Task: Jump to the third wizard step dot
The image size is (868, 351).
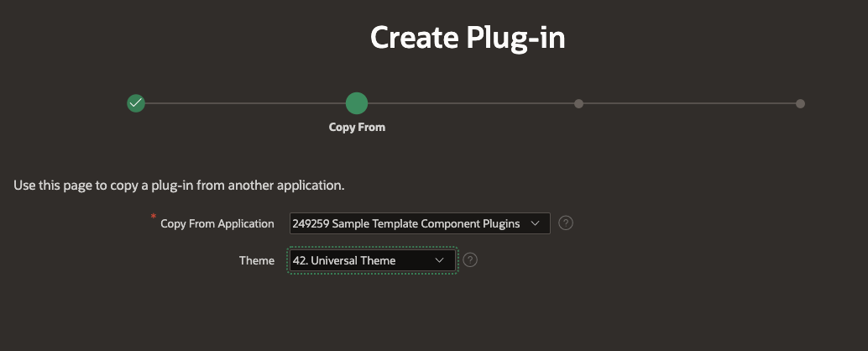Action: click(x=578, y=103)
